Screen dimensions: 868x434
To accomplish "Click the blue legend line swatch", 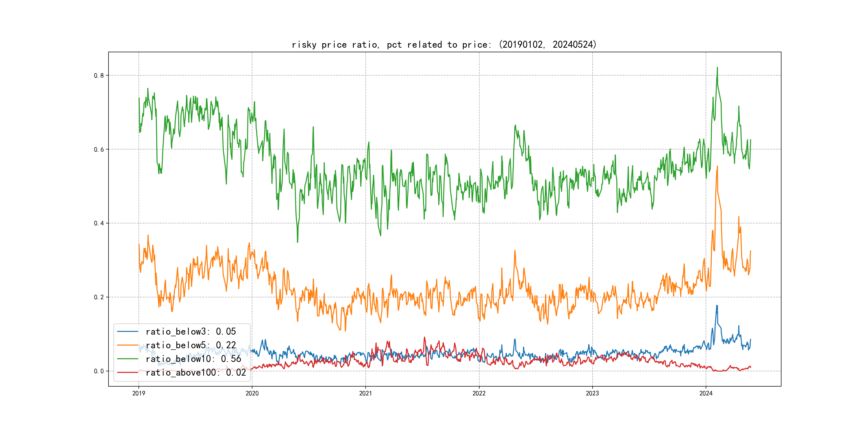I will coord(128,332).
